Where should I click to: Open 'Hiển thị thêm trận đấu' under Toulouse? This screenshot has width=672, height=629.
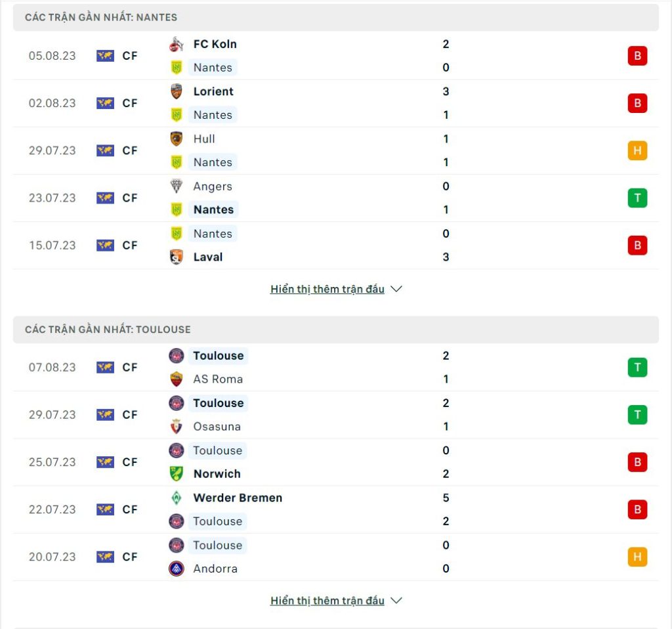click(327, 601)
